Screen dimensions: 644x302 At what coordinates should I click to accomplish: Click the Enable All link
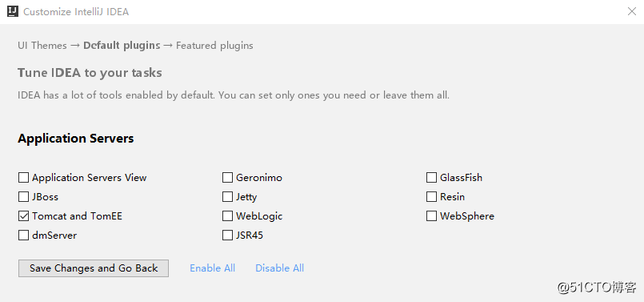coord(212,268)
